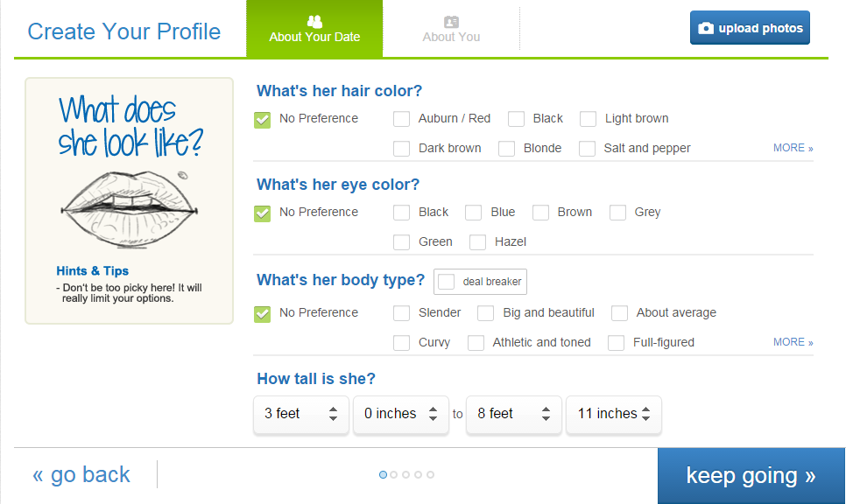Viewport: 846px width, 504px height.
Task: Enable deal breaker for body type
Action: point(447,282)
